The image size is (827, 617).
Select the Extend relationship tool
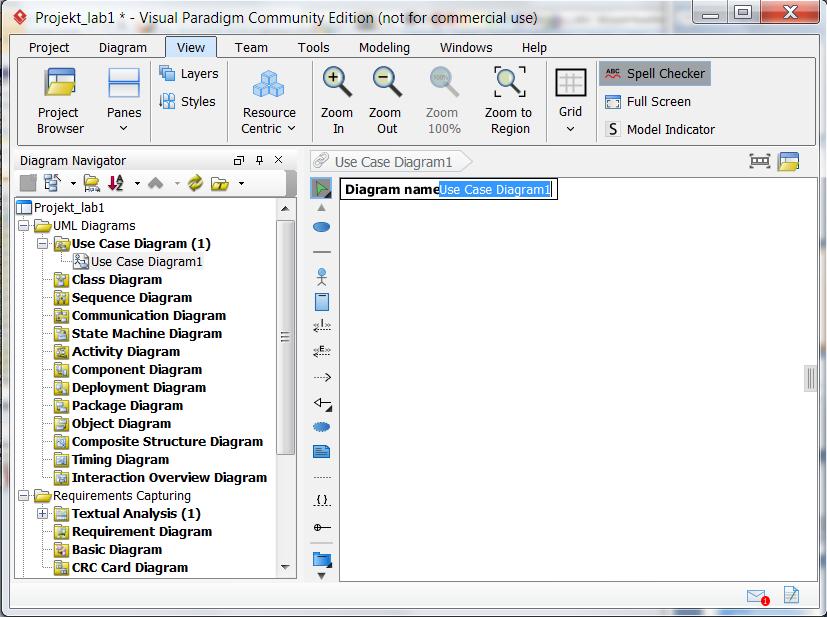[x=321, y=351]
